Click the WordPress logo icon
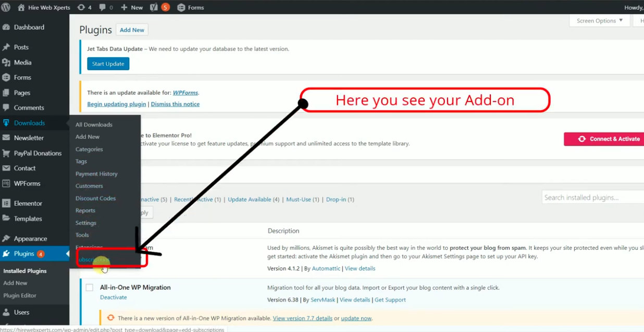 tap(6, 7)
